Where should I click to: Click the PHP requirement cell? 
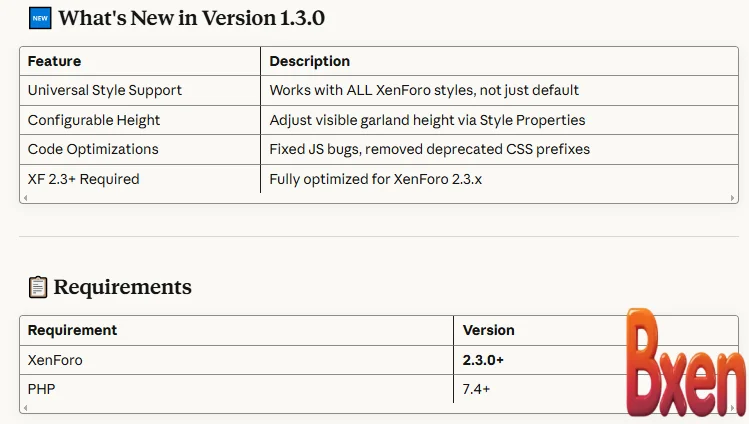coord(42,388)
